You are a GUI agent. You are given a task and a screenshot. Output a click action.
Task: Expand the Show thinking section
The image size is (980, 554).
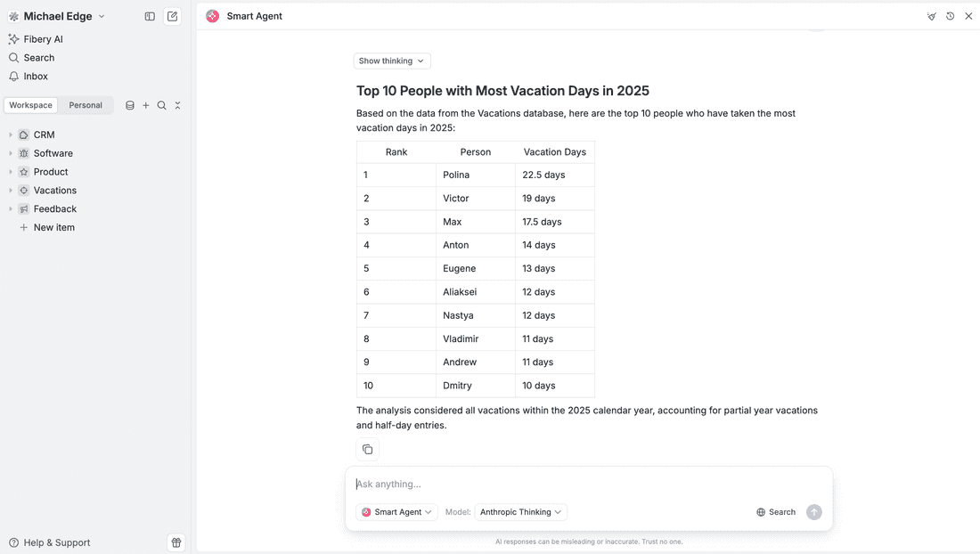(x=392, y=61)
